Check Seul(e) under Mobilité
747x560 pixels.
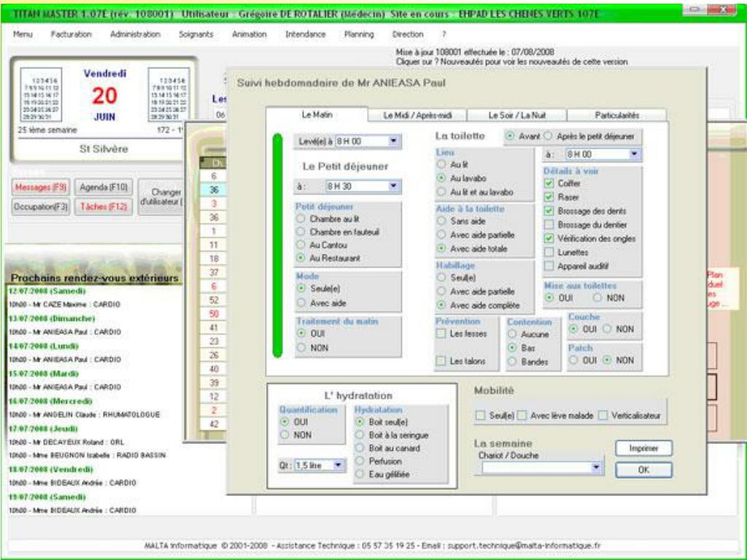pyautogui.click(x=480, y=416)
